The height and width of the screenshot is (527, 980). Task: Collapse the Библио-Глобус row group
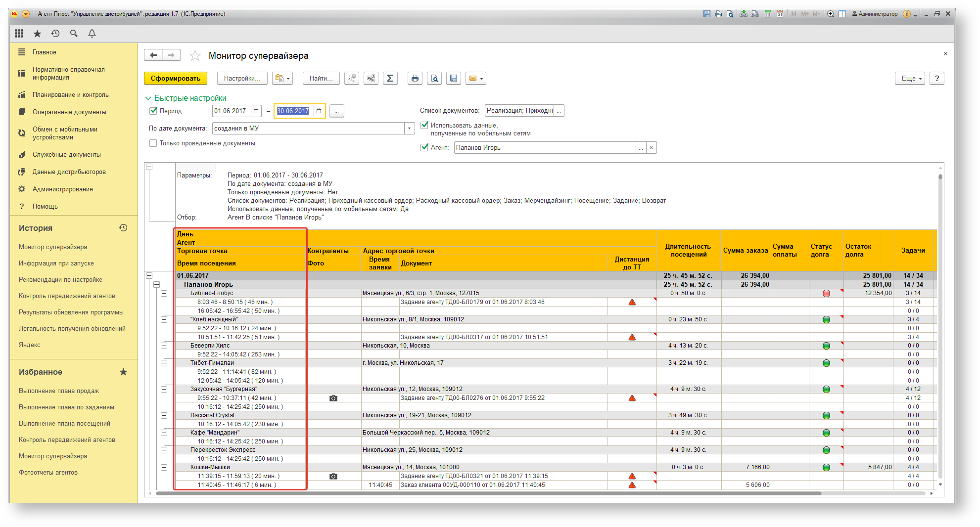pos(164,293)
